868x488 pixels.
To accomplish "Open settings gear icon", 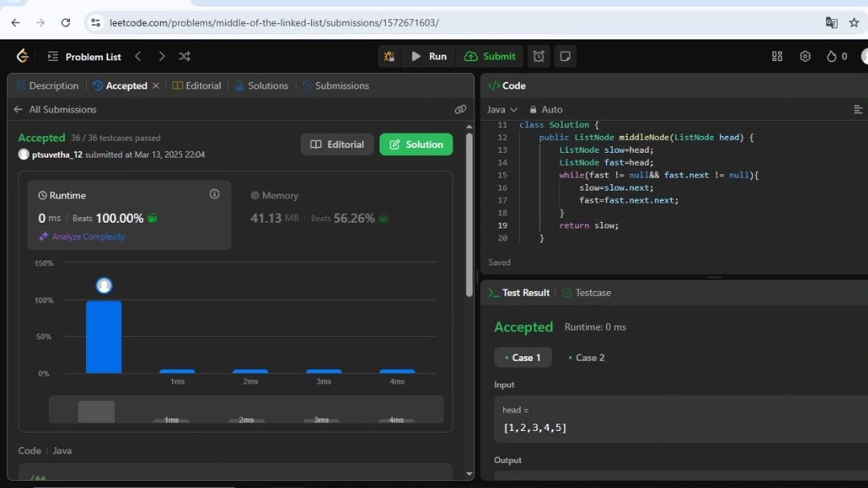I will click(x=805, y=56).
